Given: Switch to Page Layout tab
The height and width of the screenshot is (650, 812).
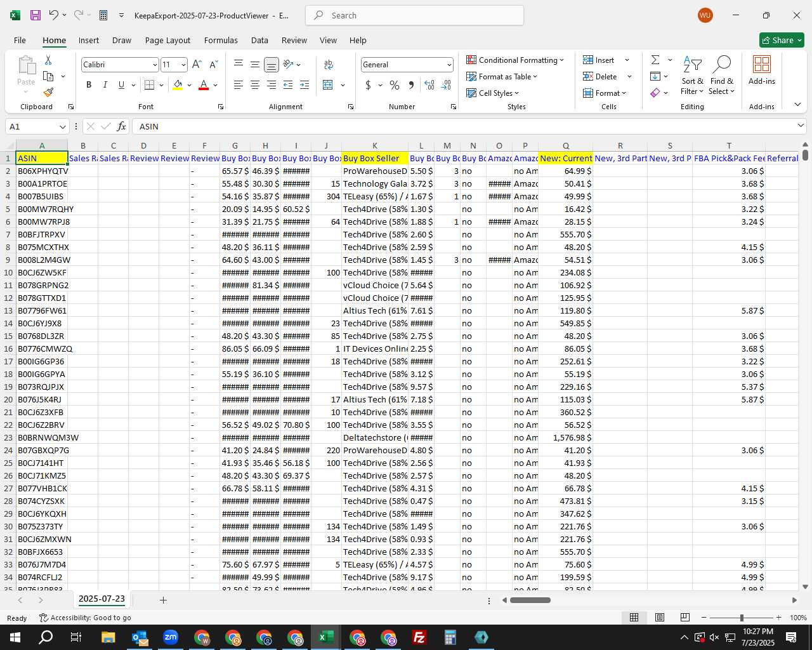Looking at the screenshot, I should (x=167, y=40).
